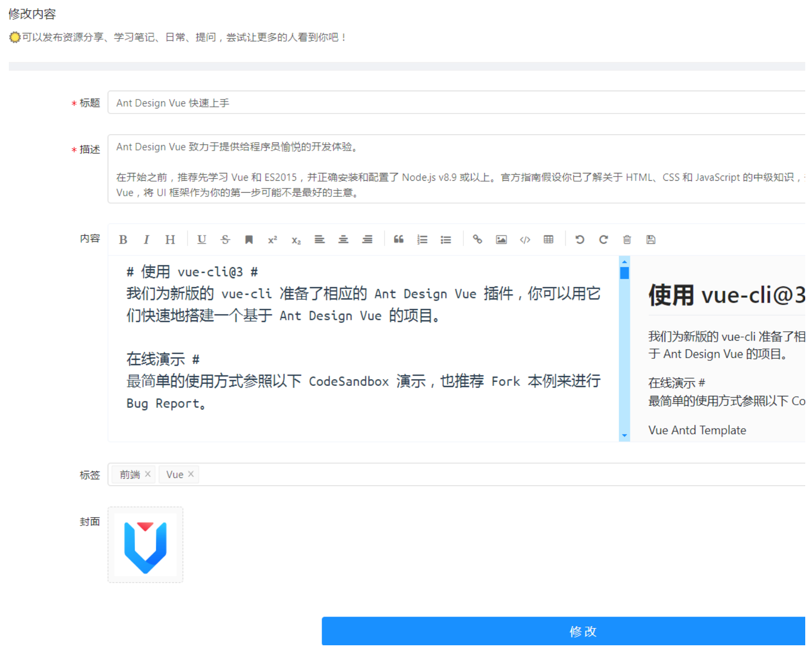Image resolution: width=812 pixels, height=651 pixels.
Task: Apply bold formatting in editor toolbar
Action: point(123,240)
